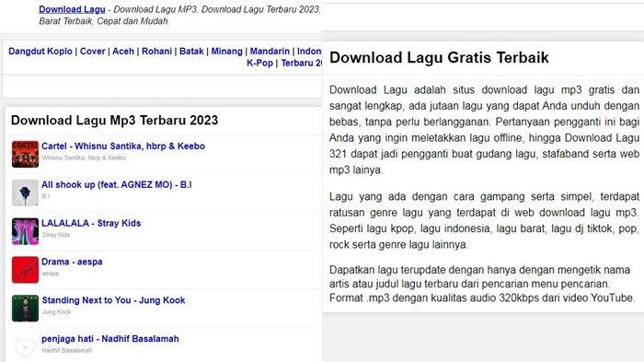The height and width of the screenshot is (362, 644).
Task: Open the Aceh category link
Action: coord(123,52)
